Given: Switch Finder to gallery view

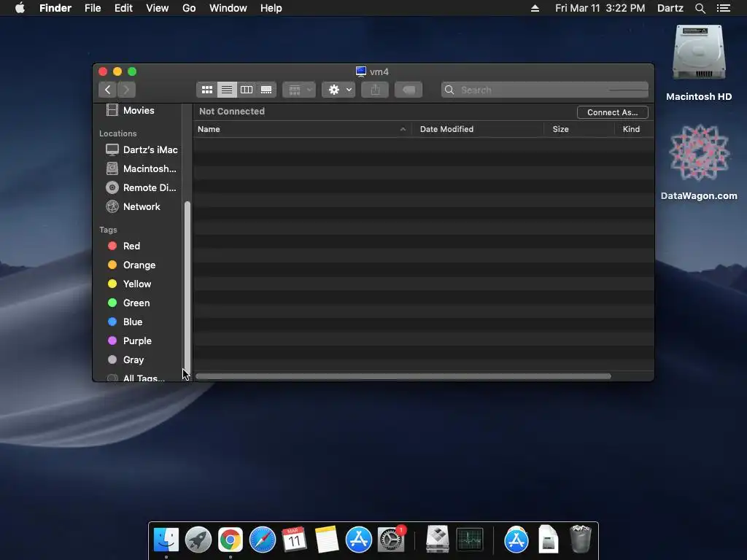Looking at the screenshot, I should point(266,90).
